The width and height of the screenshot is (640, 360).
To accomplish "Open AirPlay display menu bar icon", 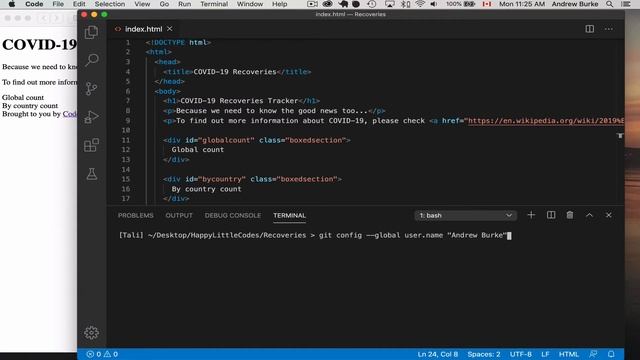I will [x=390, y=4].
